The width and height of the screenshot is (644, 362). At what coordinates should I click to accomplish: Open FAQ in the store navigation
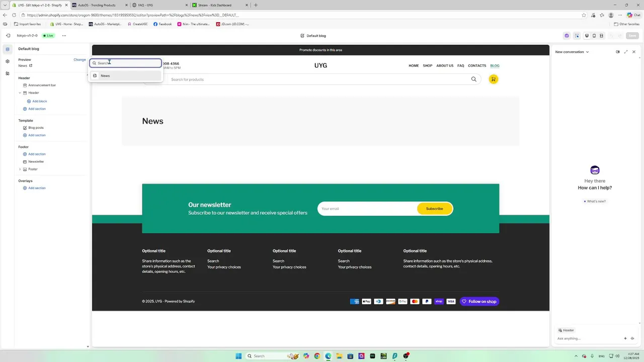point(461,66)
